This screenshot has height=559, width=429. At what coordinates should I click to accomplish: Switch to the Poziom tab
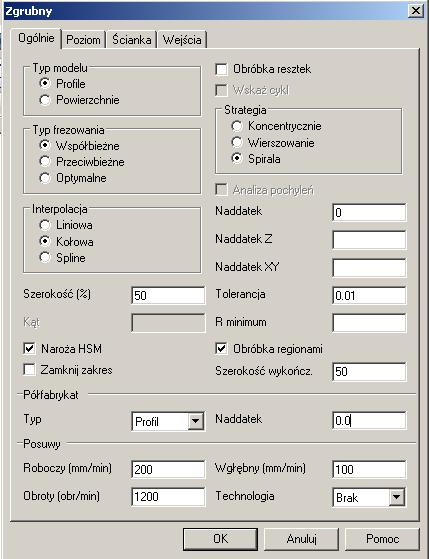(83, 40)
